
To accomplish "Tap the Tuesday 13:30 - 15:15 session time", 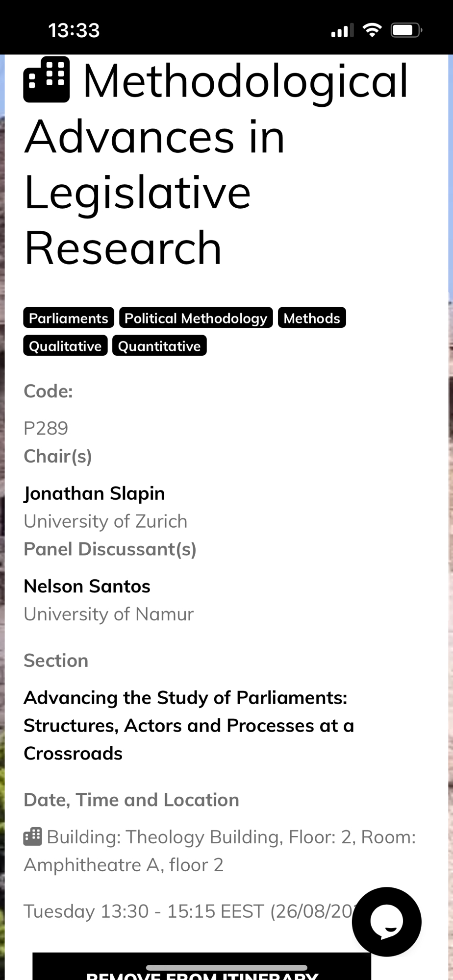I will click(186, 911).
